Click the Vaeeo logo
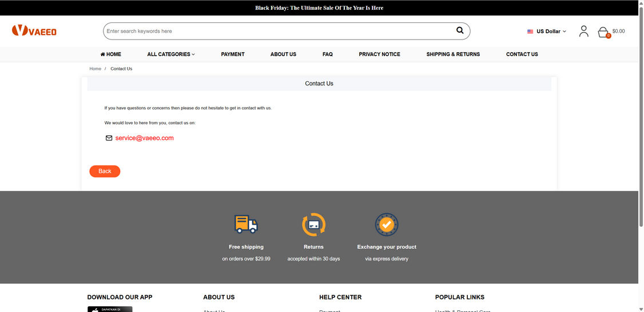The image size is (644, 312). pos(34,31)
